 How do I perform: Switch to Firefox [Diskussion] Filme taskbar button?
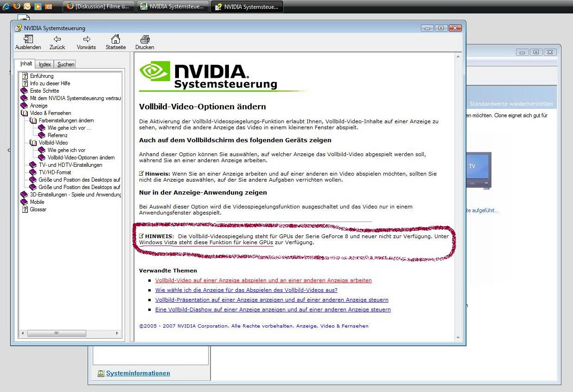point(98,6)
